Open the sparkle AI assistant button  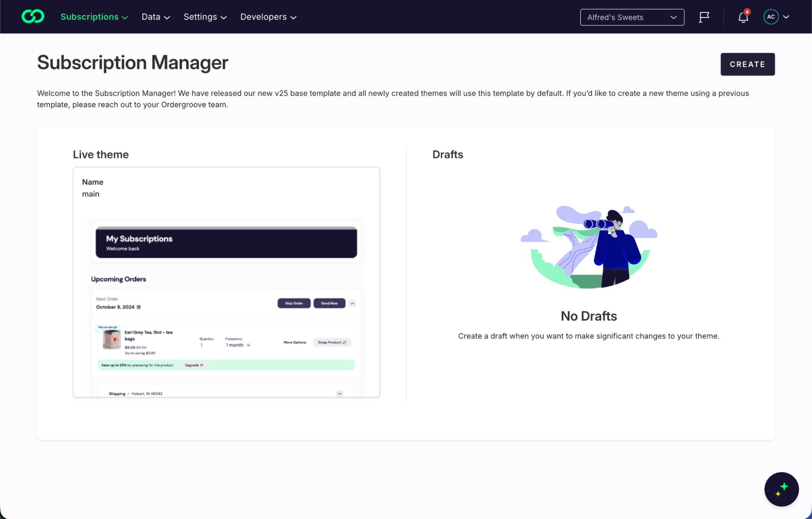click(x=781, y=489)
